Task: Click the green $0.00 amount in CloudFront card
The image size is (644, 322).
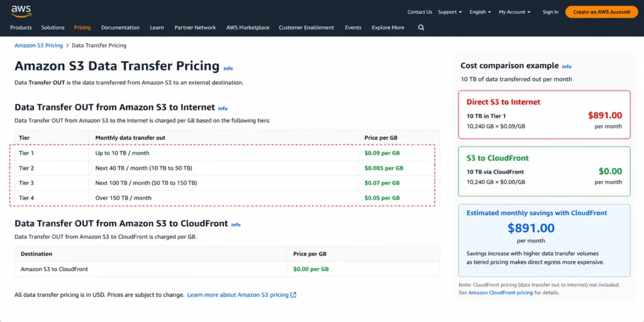Action: [x=610, y=171]
